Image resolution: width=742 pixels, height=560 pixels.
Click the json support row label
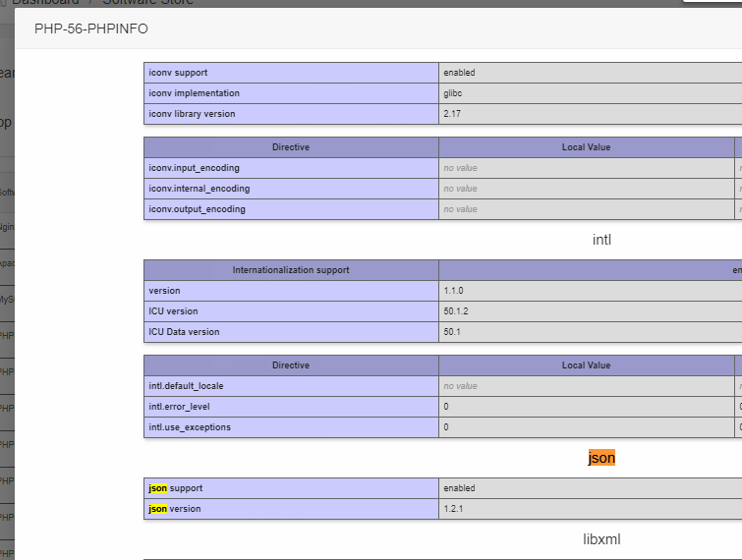tap(177, 488)
